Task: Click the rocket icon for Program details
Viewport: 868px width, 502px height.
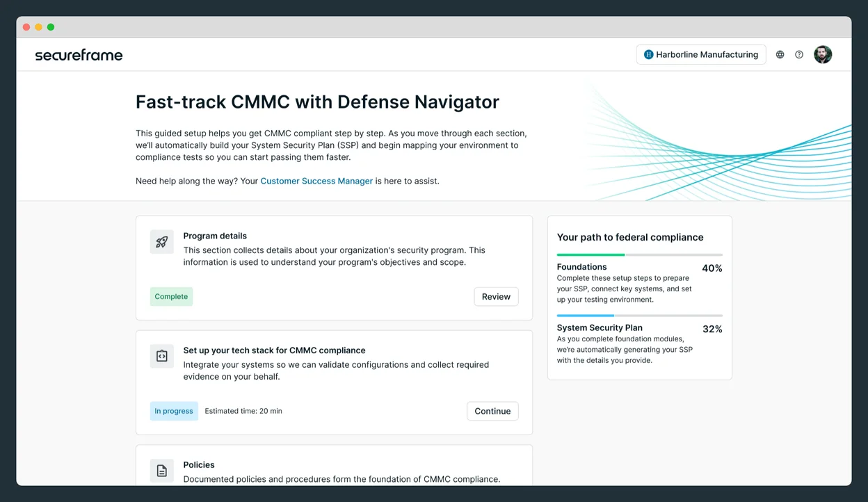Action: [x=161, y=242]
